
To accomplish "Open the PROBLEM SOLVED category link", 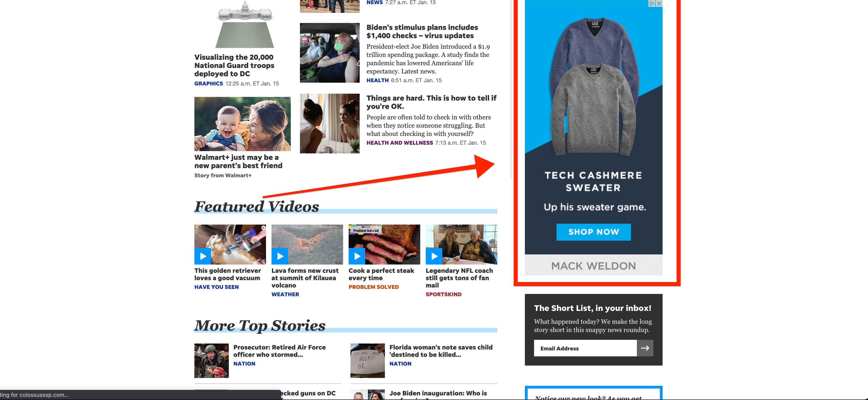I will pos(373,287).
